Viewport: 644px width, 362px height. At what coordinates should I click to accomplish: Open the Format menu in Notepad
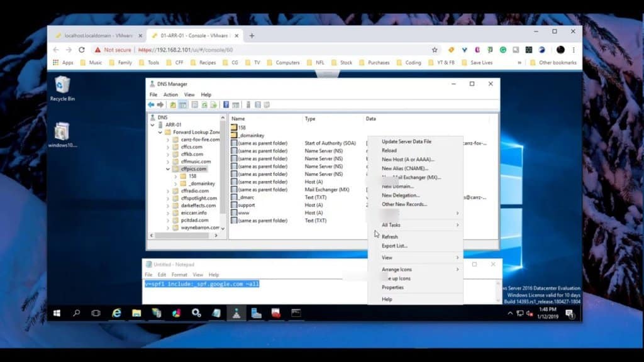179,275
